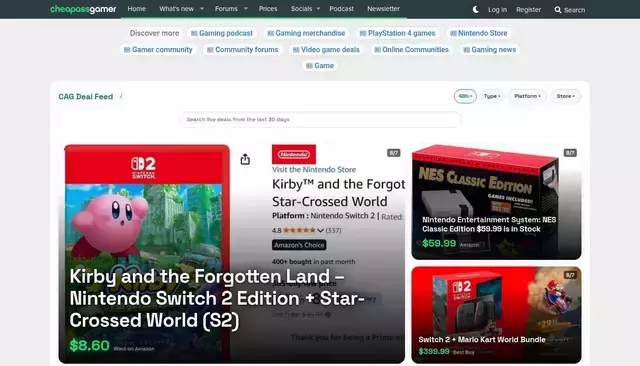Click the Online Communities link
640x366 pixels.
click(411, 50)
